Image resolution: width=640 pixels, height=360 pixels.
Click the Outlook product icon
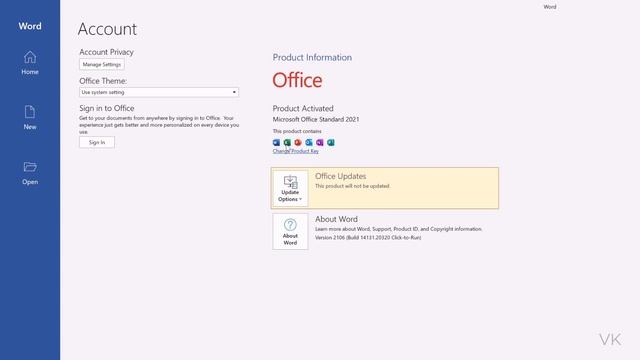point(309,142)
